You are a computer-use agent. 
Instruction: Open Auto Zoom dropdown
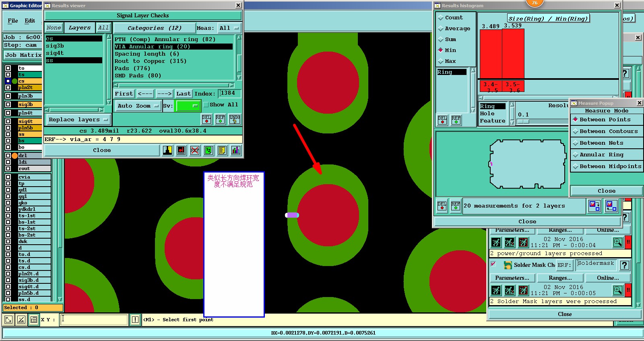click(x=138, y=106)
